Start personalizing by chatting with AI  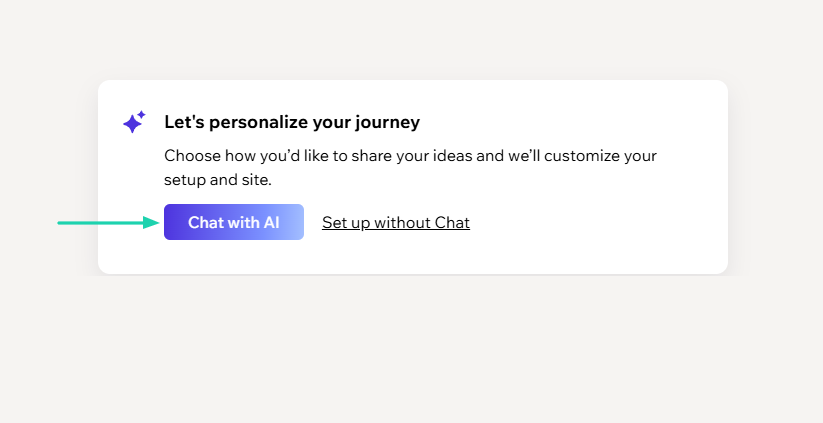(233, 222)
